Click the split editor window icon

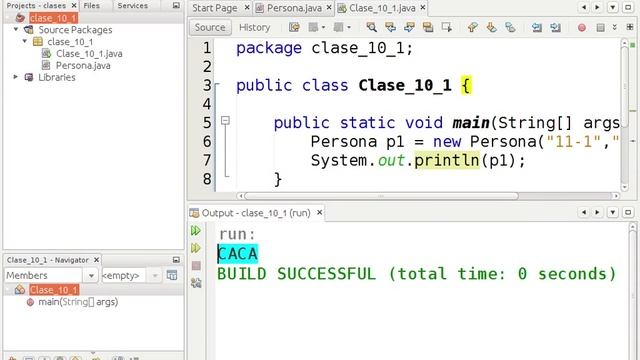pos(630,27)
